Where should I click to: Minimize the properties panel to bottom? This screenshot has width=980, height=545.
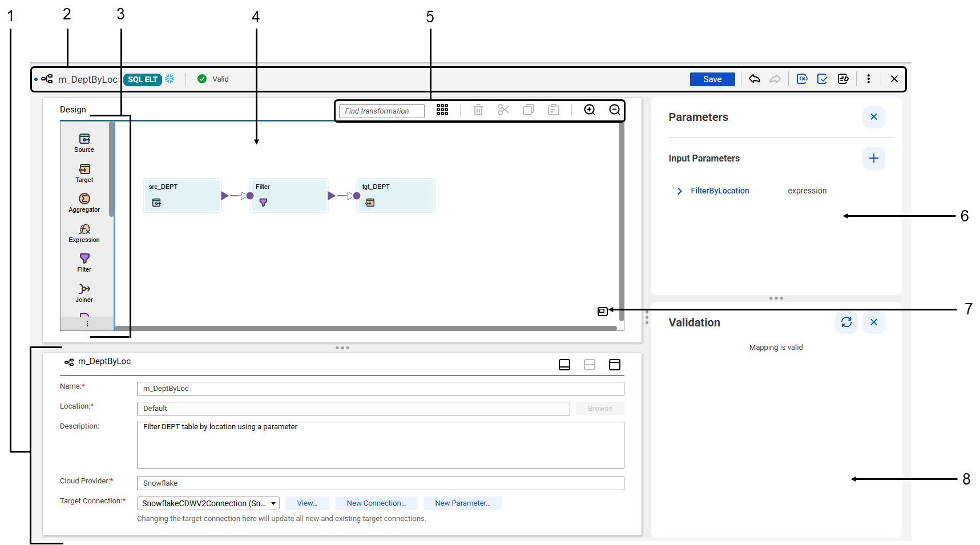tap(564, 365)
